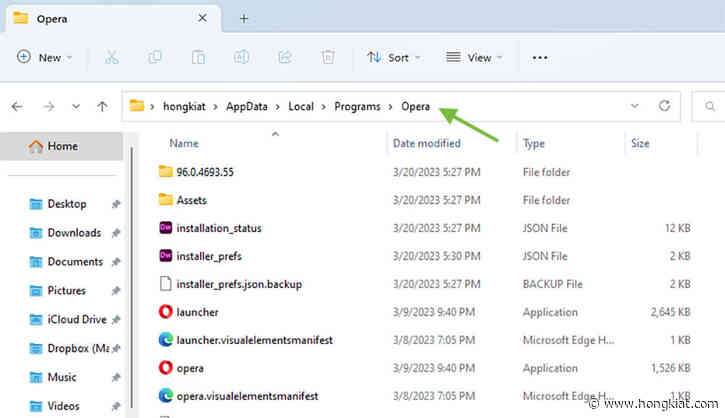The image size is (725, 418).
Task: Unpin Desktop using its pin icon
Action: [116, 204]
